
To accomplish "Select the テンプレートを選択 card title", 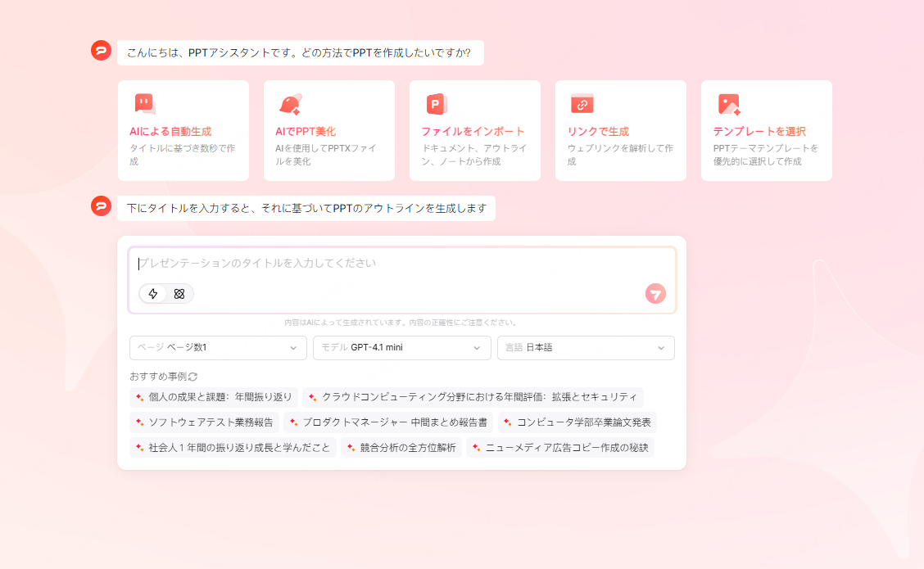I will (x=759, y=131).
